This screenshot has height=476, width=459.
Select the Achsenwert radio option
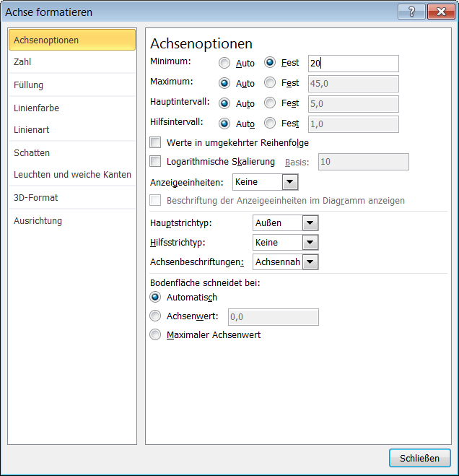[155, 316]
